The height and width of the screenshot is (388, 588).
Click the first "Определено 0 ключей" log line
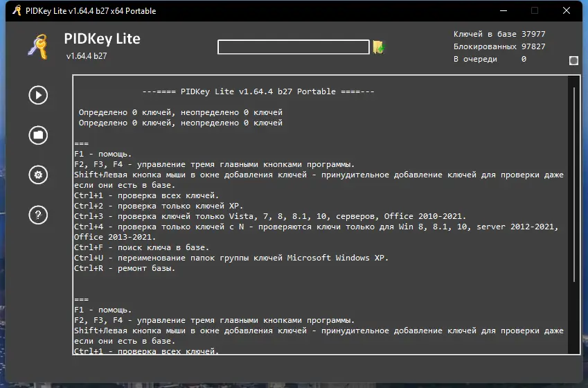pos(180,112)
